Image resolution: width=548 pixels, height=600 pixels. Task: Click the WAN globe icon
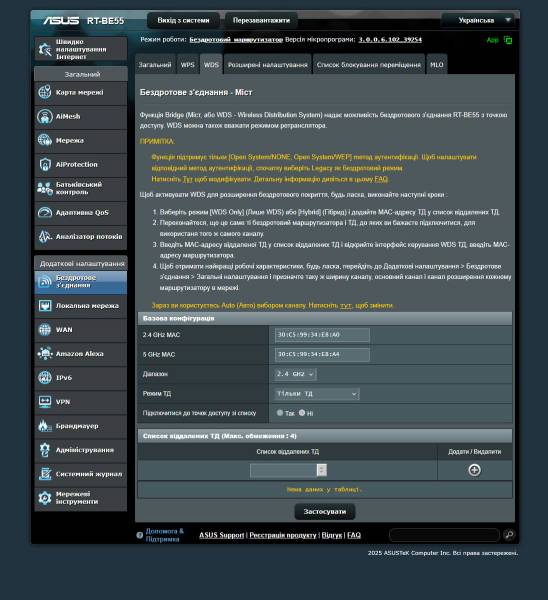pyautogui.click(x=45, y=330)
